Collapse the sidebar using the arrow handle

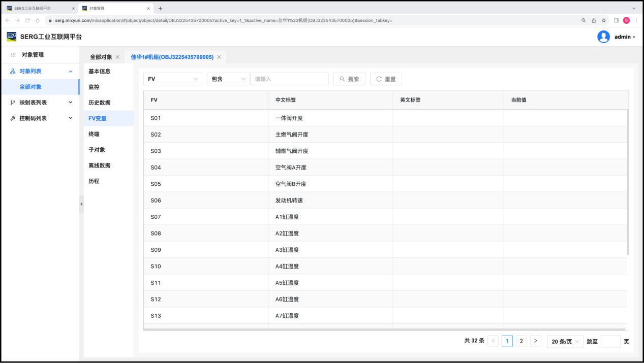(x=81, y=204)
